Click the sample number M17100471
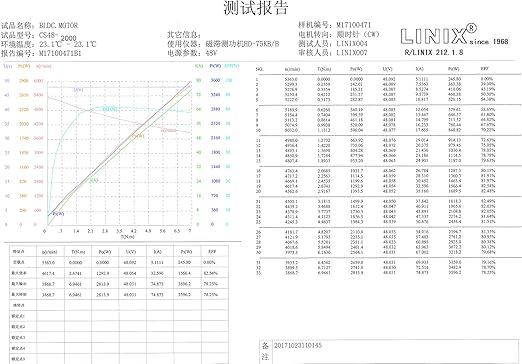Viewport: 522px width, 364px height. click(354, 25)
